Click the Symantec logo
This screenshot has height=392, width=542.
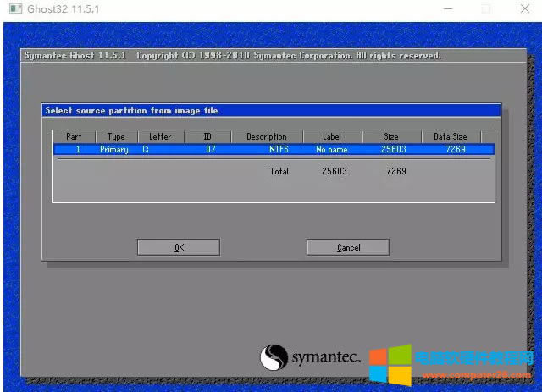(x=310, y=357)
